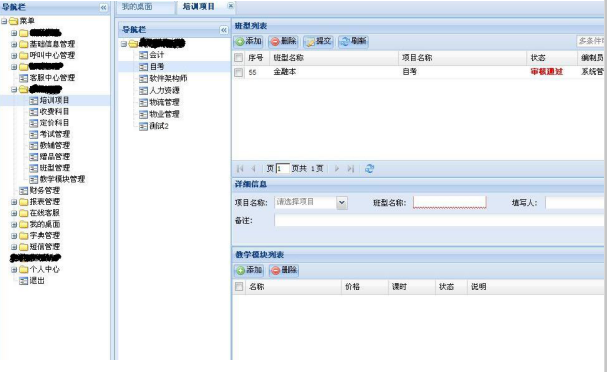Click the 课时 column header

point(412,286)
